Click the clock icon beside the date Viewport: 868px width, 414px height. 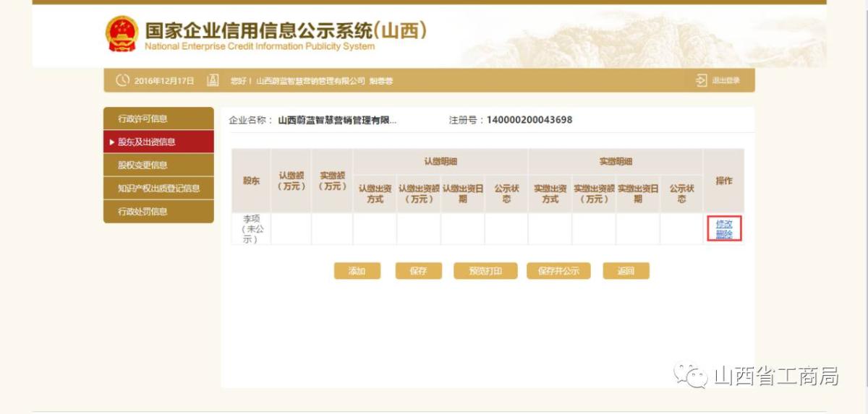click(x=122, y=80)
